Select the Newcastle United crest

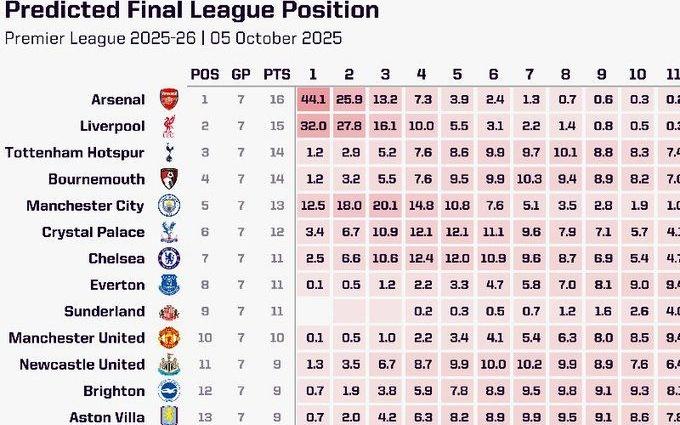[x=169, y=364]
